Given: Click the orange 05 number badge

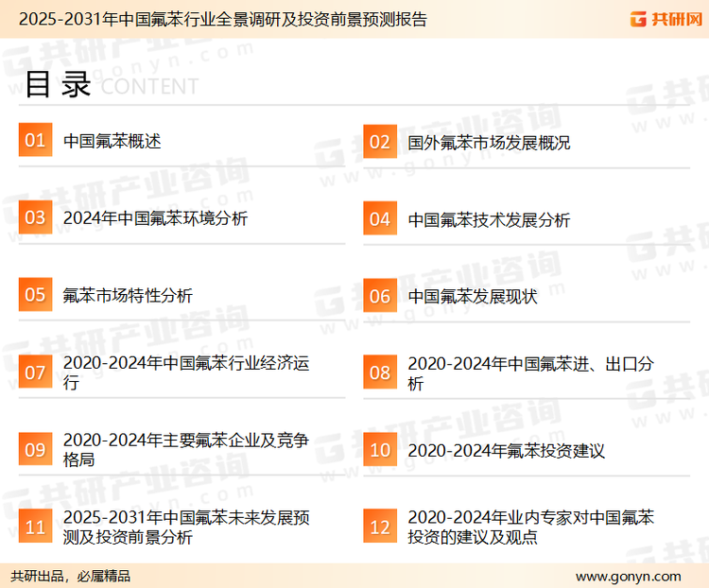Looking at the screenshot, I should click(35, 294).
